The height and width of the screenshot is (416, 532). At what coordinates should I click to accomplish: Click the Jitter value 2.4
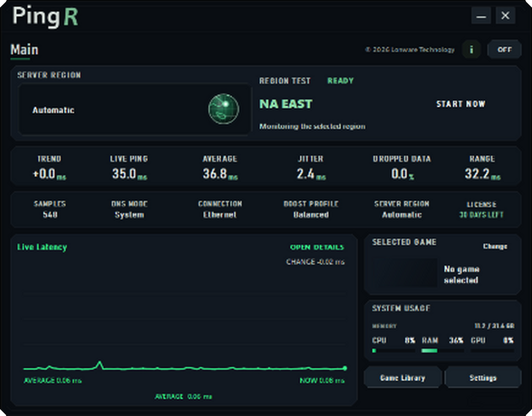(x=305, y=174)
